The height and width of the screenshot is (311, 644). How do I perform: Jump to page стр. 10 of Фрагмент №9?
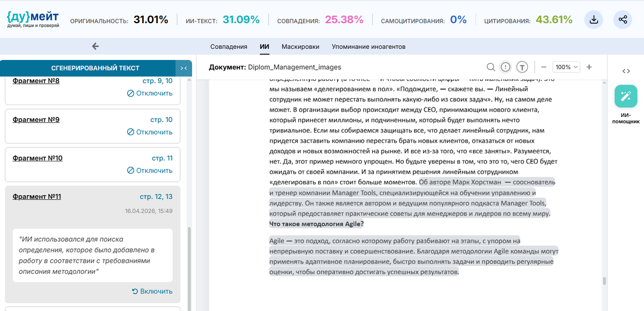point(162,120)
